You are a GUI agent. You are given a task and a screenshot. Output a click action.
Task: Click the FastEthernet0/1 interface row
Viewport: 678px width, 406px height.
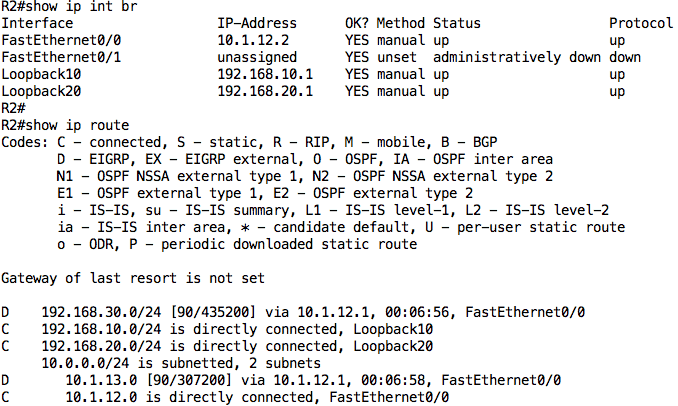click(321, 57)
